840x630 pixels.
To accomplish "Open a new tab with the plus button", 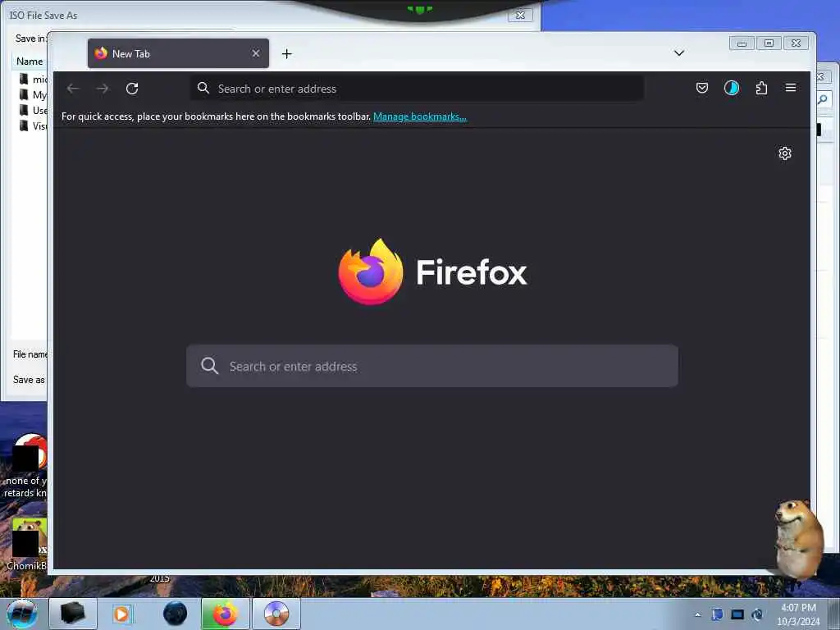I will [286, 53].
